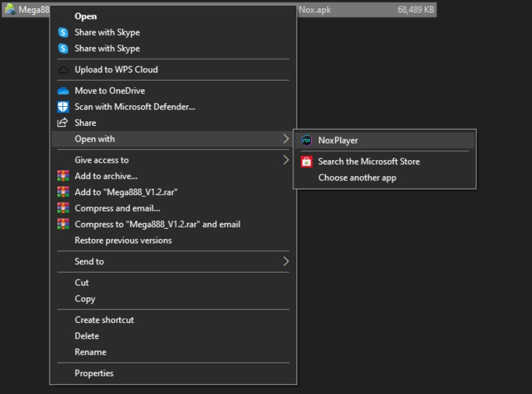
Task: Expand the Open with submenu chevron
Action: pyautogui.click(x=286, y=139)
